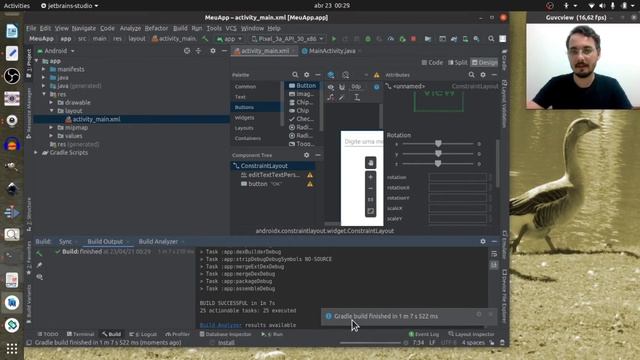Expand the java folder arrow

(x=44, y=77)
